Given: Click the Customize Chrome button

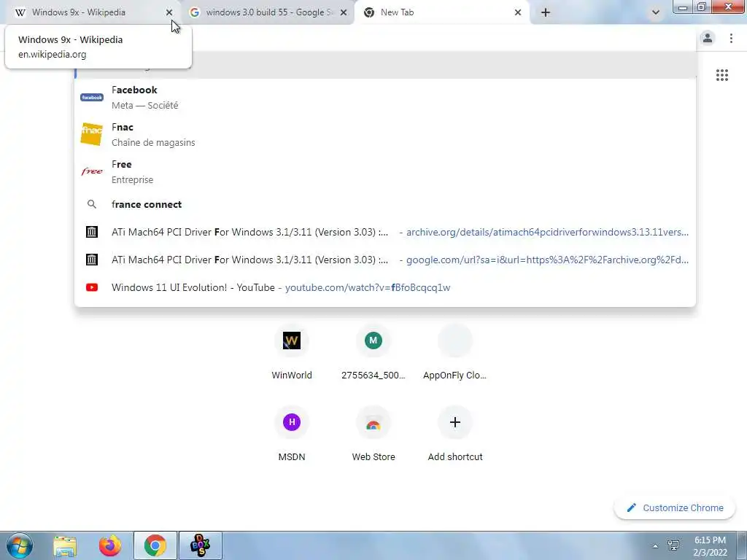Looking at the screenshot, I should coord(675,507).
